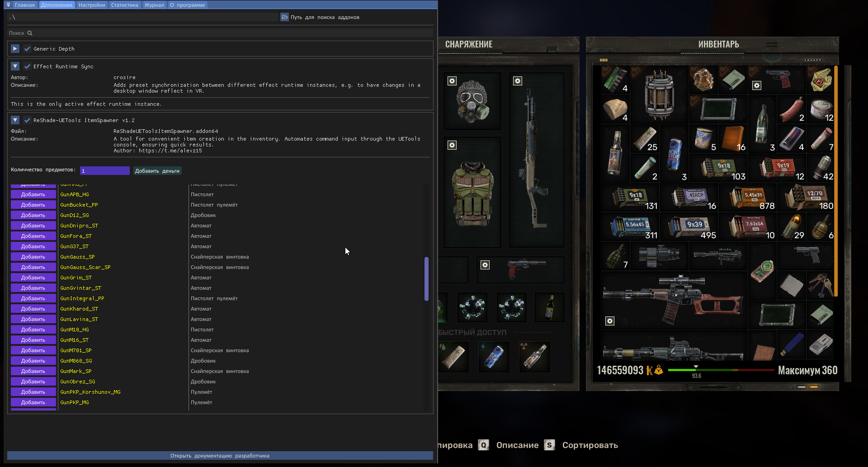Click the addon search path folder icon
This screenshot has height=467, width=868.
(x=285, y=17)
